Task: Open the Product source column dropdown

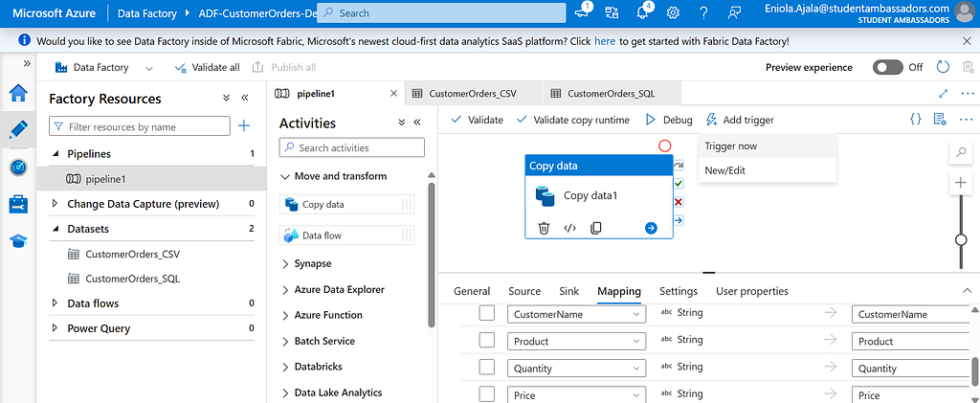Action: (x=576, y=341)
